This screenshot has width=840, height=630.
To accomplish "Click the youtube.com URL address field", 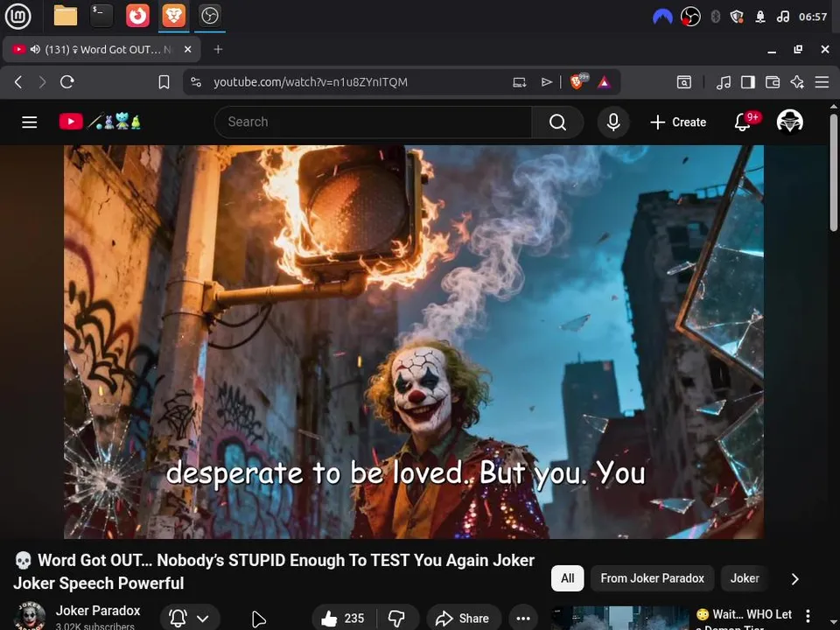I will [x=311, y=82].
